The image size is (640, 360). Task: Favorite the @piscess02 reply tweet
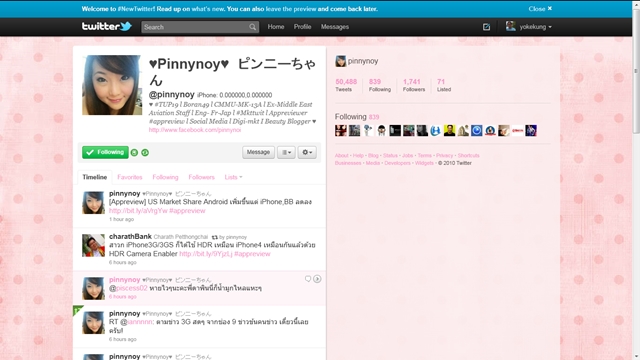point(308,279)
